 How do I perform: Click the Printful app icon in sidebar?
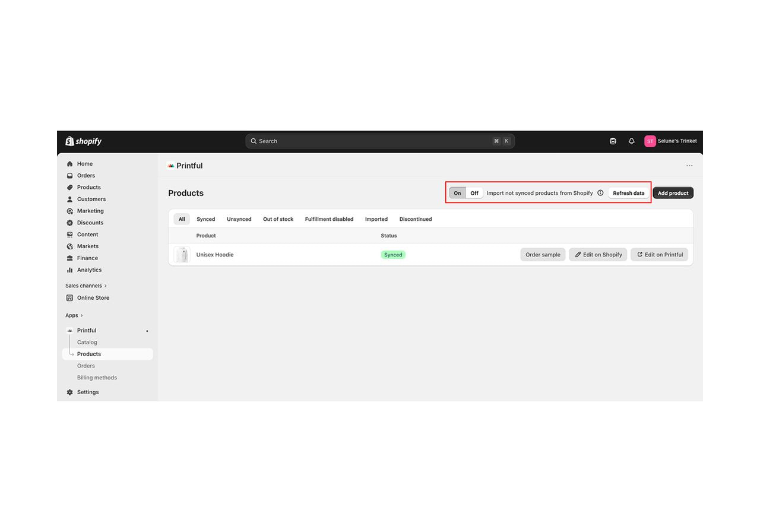tap(70, 331)
